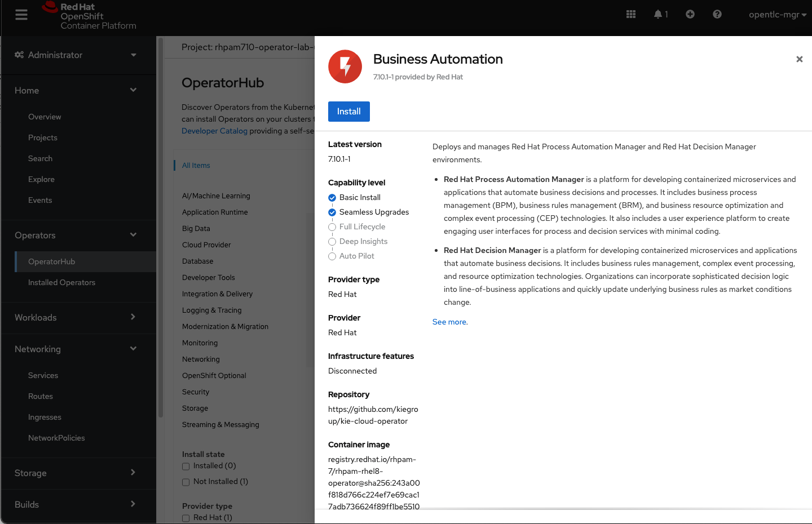This screenshot has width=812, height=524.
Task: Open Services under Networking
Action: tap(43, 375)
